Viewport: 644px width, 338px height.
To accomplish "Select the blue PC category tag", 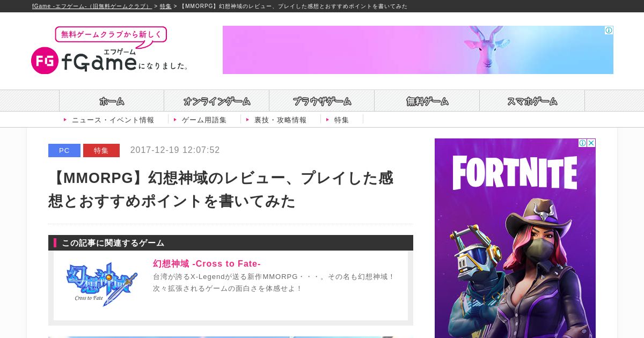I will (x=64, y=150).
